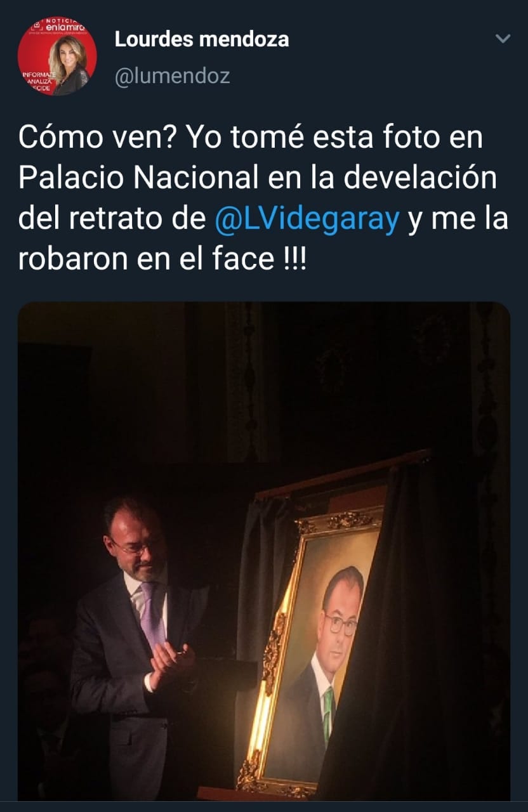Open the @LVidegaray mention link
This screenshot has height=812, width=528.
point(308,219)
